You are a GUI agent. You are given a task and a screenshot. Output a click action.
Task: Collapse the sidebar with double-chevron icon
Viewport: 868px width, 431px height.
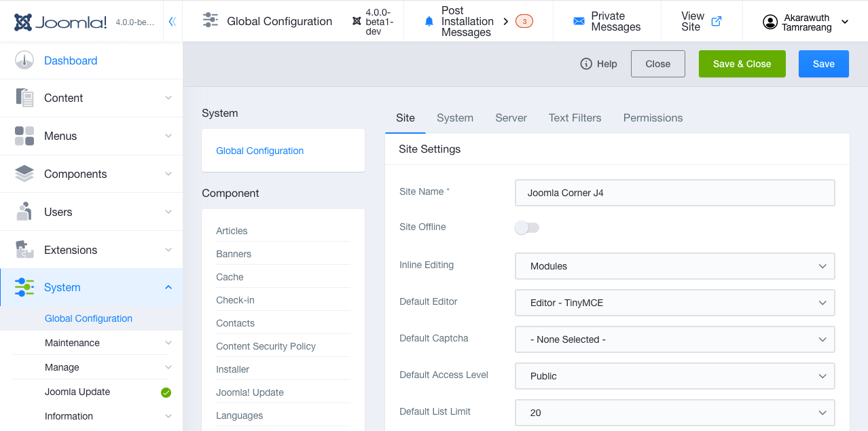point(172,22)
